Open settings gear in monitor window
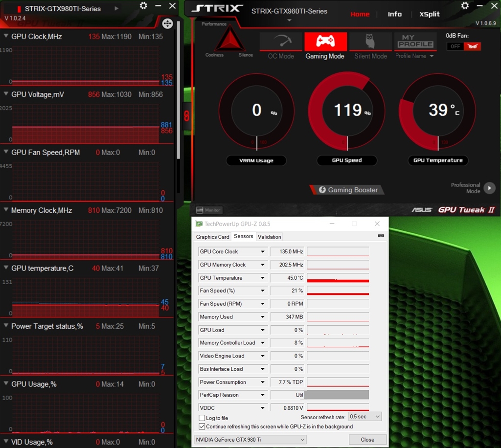The image size is (501, 448). coord(143,6)
